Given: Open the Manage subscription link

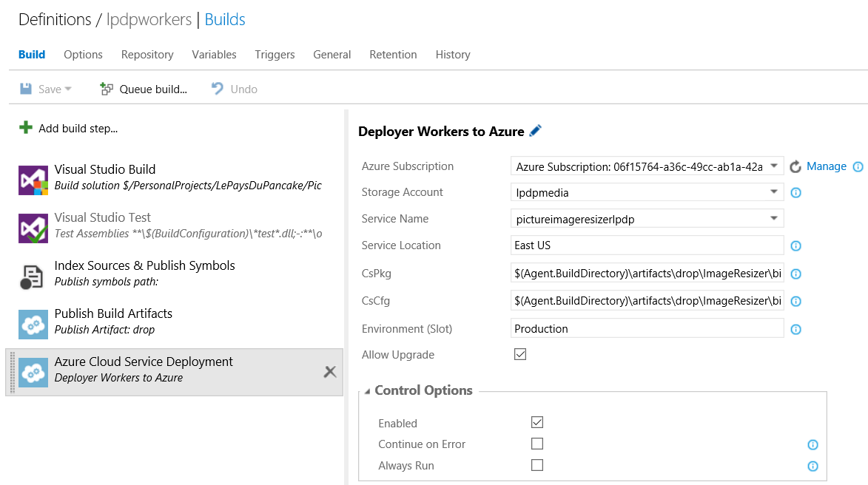Looking at the screenshot, I should (826, 166).
